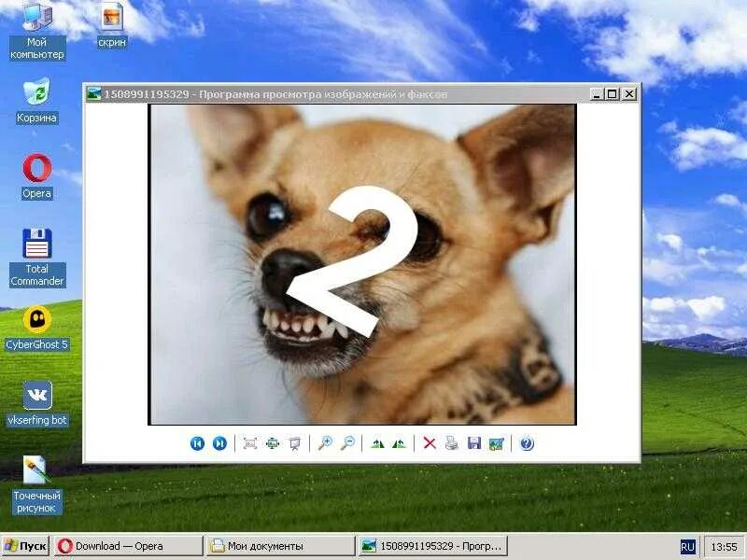This screenshot has height=560, width=747.
Task: Print the image via printer icon
Action: tap(452, 443)
